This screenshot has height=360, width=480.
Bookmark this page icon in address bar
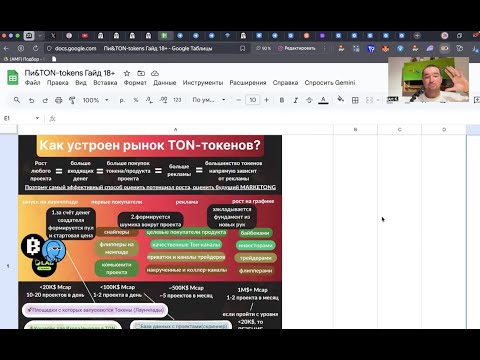click(242, 48)
